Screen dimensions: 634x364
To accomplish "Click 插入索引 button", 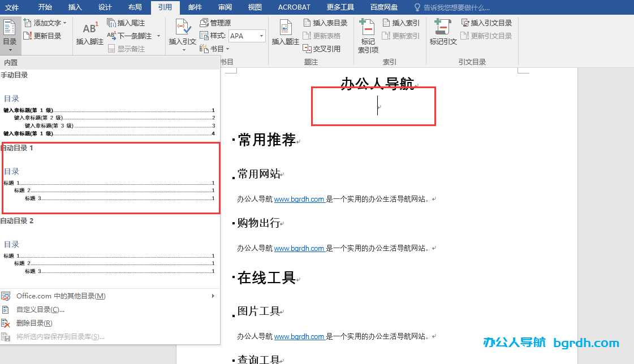I will [x=401, y=23].
